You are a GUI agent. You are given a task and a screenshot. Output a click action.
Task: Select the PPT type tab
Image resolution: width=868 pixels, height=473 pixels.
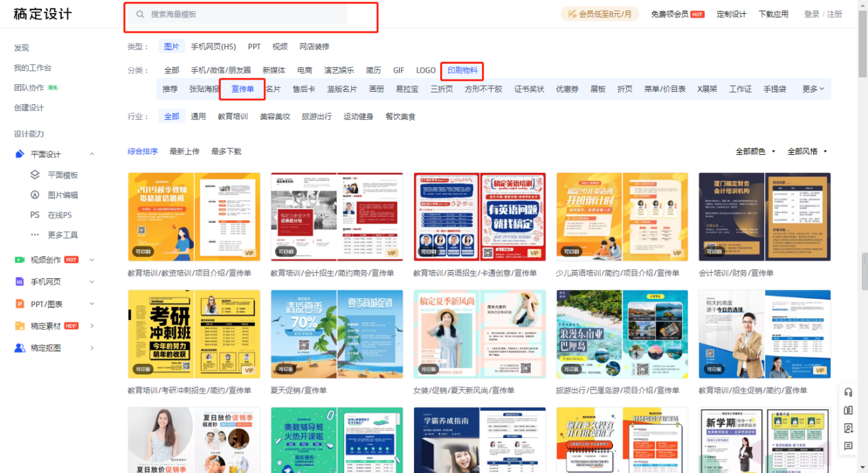254,47
